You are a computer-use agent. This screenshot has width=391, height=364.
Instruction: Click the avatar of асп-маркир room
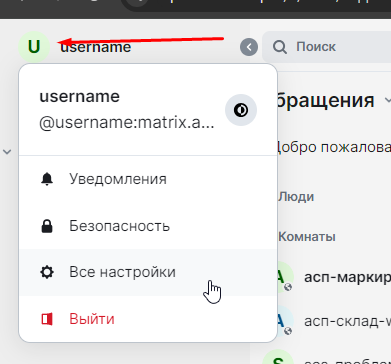click(285, 277)
